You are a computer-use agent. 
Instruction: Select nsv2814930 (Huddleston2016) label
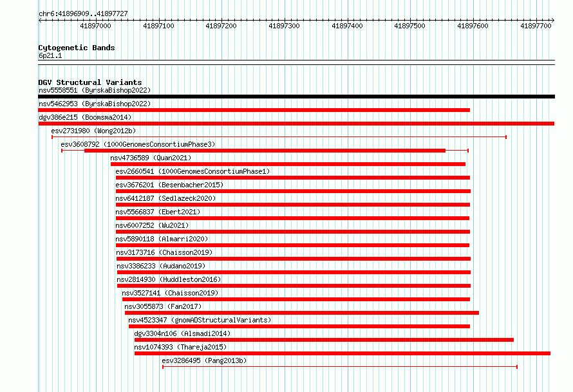tap(169, 279)
